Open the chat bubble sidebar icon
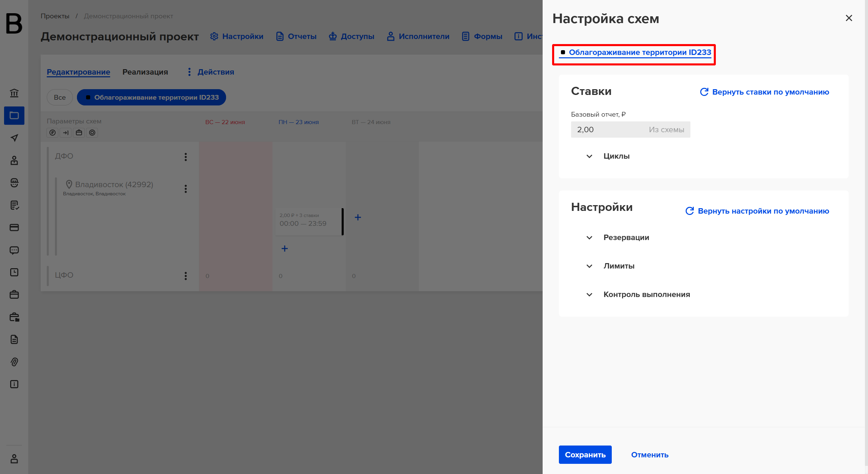Viewport: 868px width, 474px height. [14, 250]
